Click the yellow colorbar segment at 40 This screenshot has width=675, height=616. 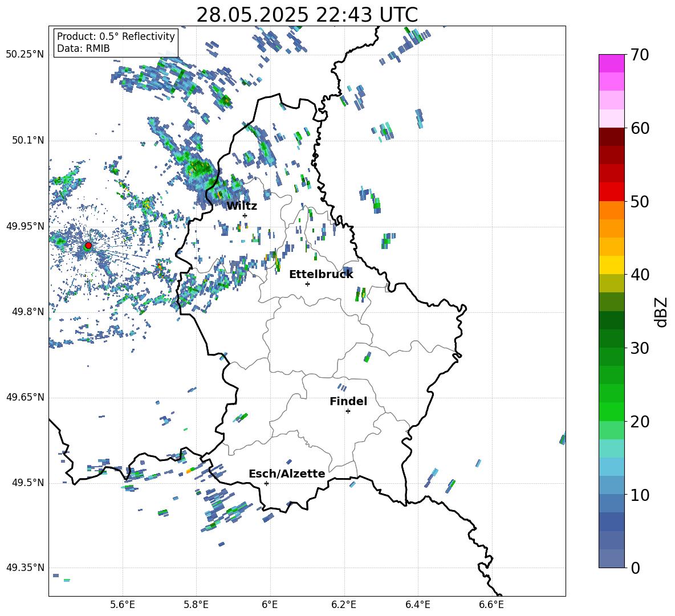[612, 265]
